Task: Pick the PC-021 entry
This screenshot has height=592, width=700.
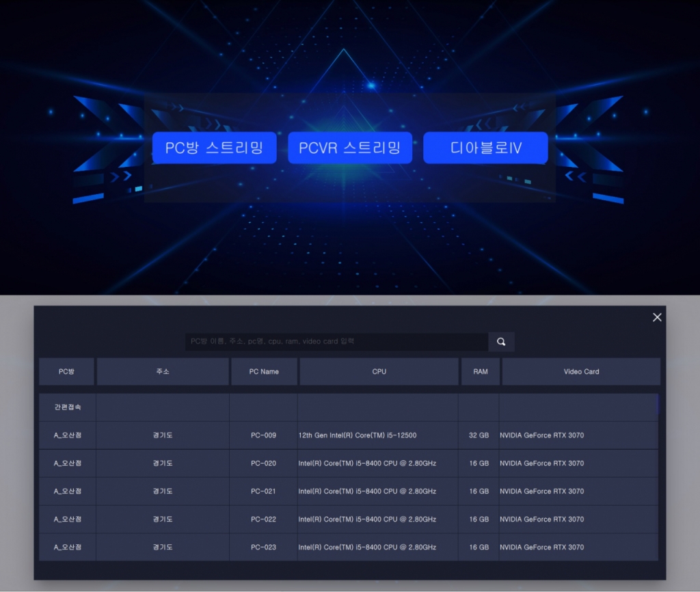Action: 263,491
